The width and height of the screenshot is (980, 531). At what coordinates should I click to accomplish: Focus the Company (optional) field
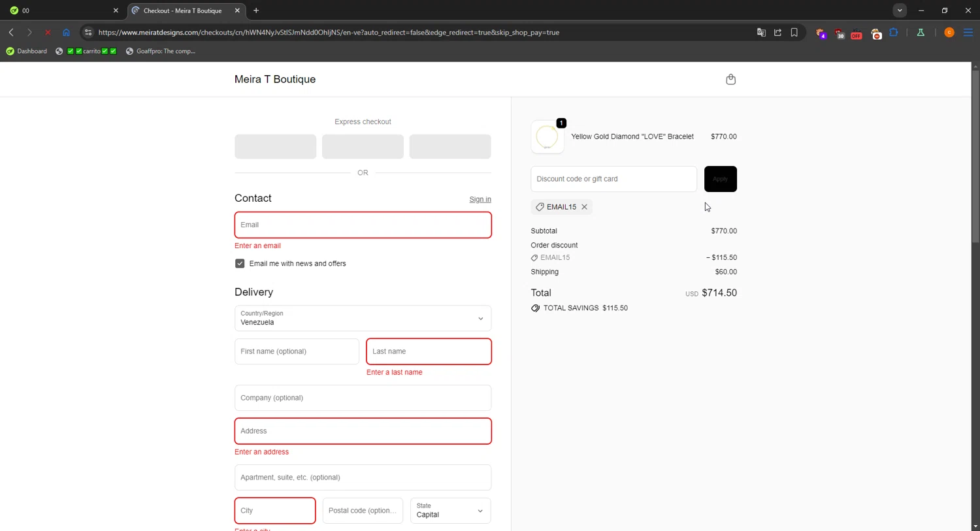pos(363,398)
